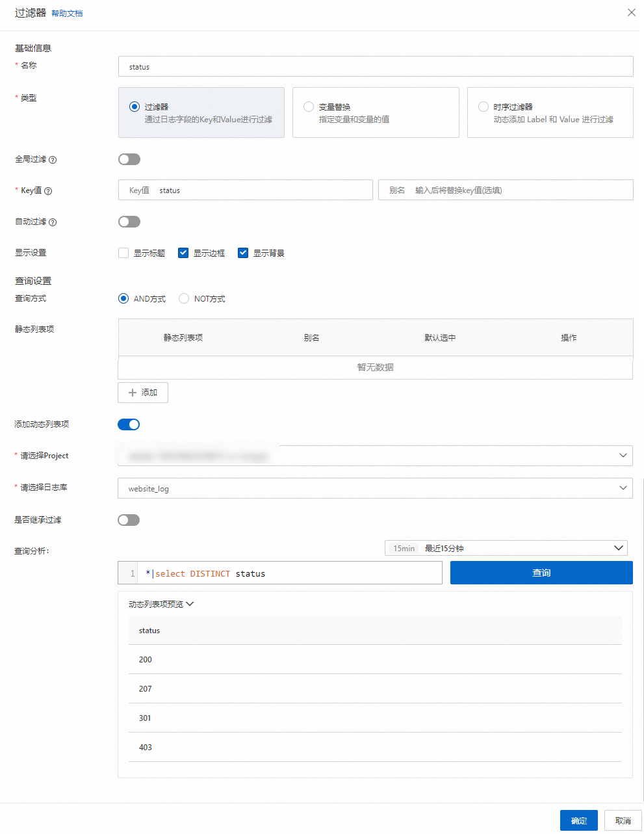
Task: Open the website_log logstore dropdown
Action: pyautogui.click(x=375, y=488)
